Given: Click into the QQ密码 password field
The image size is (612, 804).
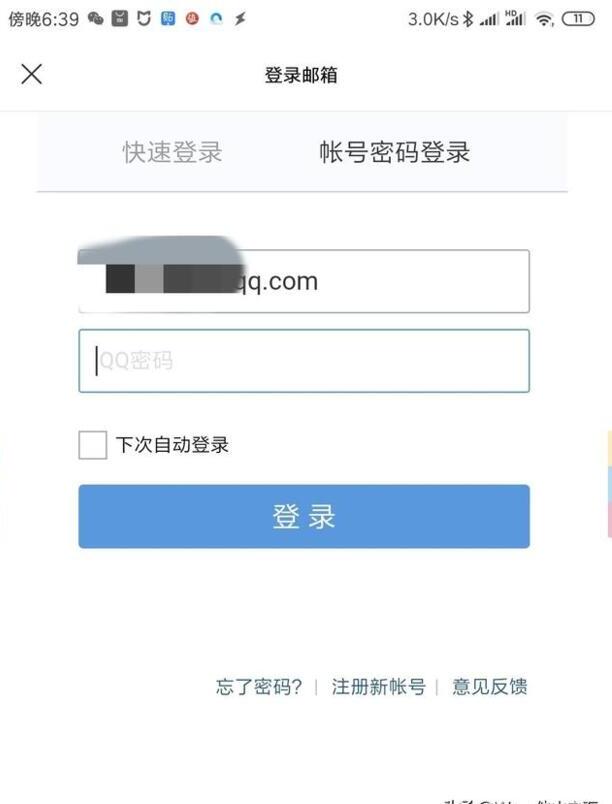Looking at the screenshot, I should tap(304, 361).
